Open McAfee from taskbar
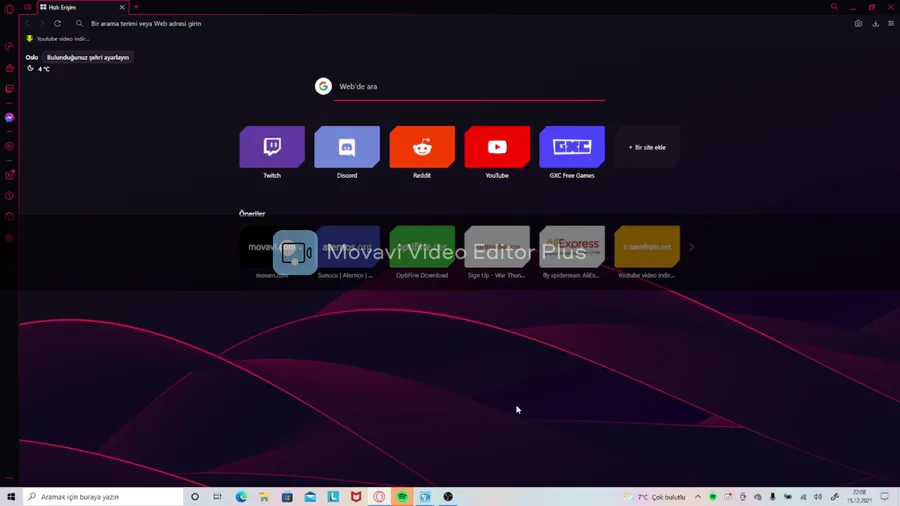The height and width of the screenshot is (506, 900). (x=356, y=497)
